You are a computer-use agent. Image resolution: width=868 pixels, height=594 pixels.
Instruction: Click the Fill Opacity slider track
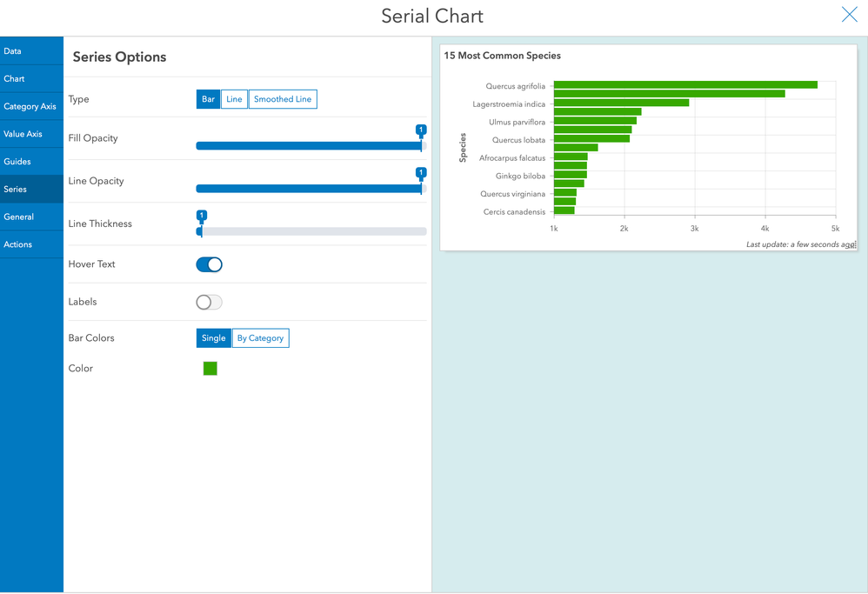pyautogui.click(x=309, y=146)
